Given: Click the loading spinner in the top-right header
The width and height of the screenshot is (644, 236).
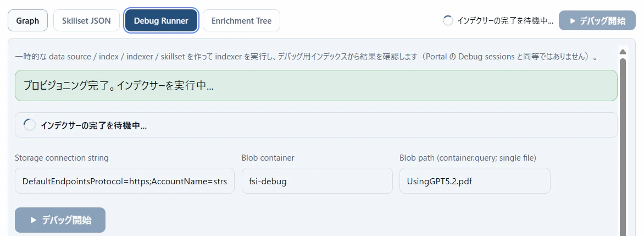Looking at the screenshot, I should [448, 21].
